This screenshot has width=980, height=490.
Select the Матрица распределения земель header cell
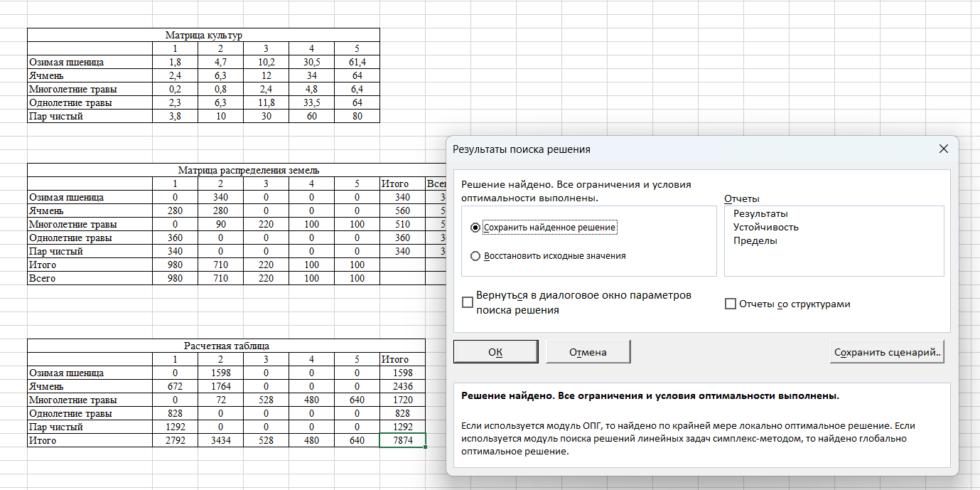click(249, 170)
